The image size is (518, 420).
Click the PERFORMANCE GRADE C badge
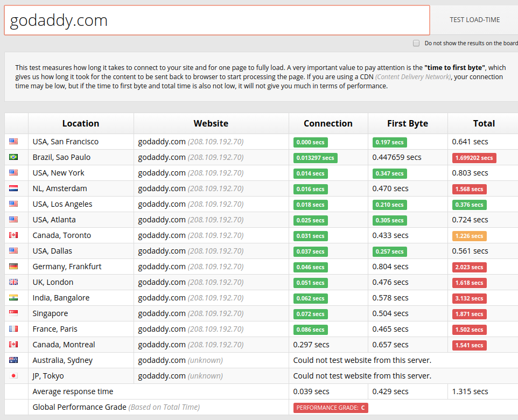point(331,408)
